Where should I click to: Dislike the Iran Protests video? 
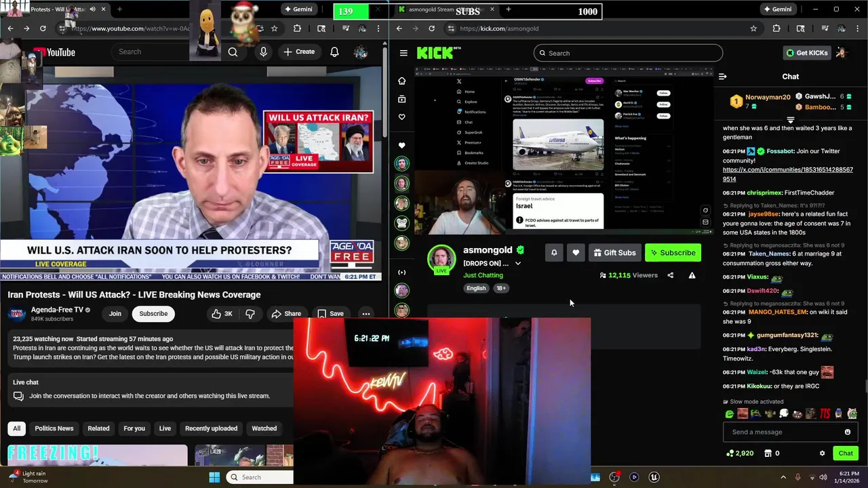[250, 314]
